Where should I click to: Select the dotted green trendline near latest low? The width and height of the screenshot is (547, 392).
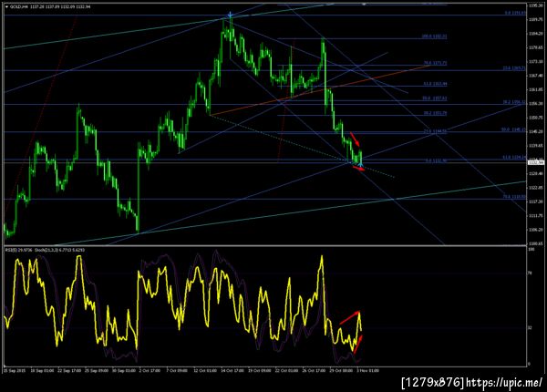click(x=302, y=147)
